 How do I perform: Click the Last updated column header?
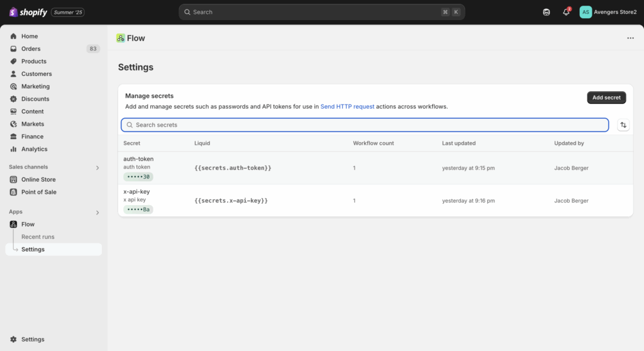pyautogui.click(x=458, y=143)
